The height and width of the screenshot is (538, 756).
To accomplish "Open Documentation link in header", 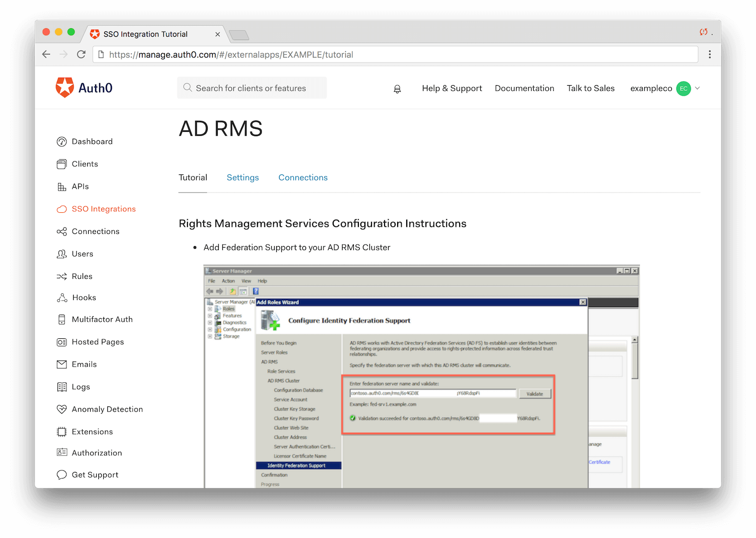I will tap(524, 88).
